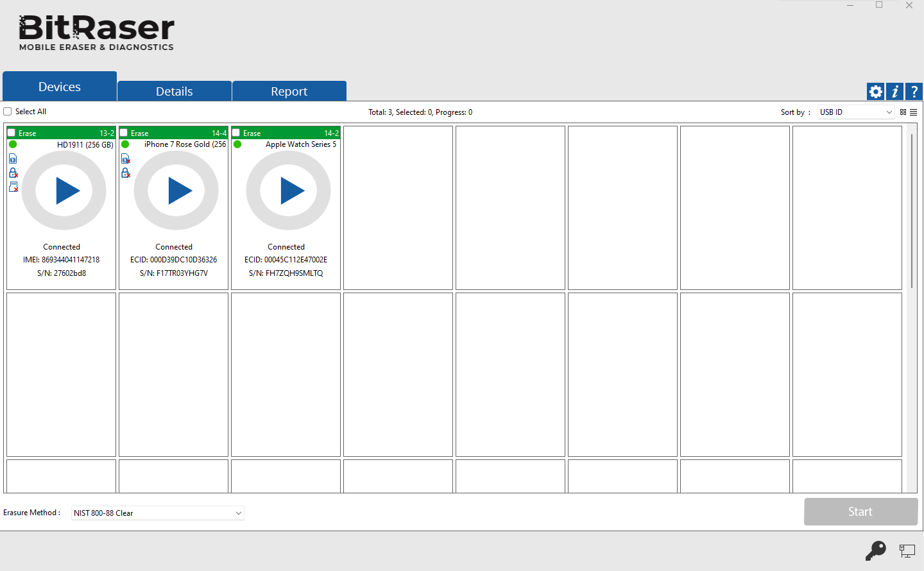This screenshot has height=571, width=924.
Task: Click SIM missing icon on iPhone 7 device
Action: point(126,158)
